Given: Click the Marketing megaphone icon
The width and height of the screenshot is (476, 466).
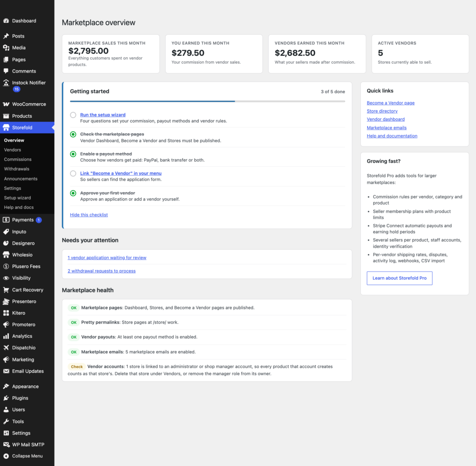Looking at the screenshot, I should pyautogui.click(x=6, y=359).
